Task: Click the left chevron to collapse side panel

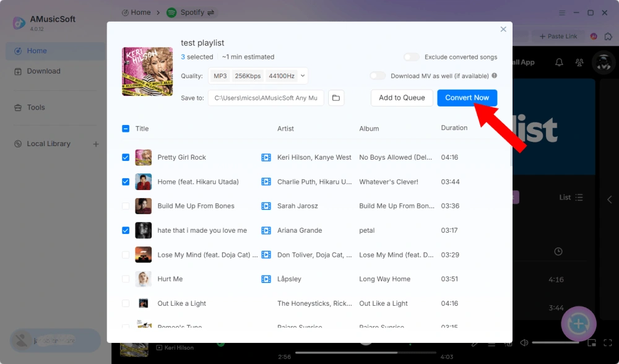Action: pyautogui.click(x=610, y=199)
